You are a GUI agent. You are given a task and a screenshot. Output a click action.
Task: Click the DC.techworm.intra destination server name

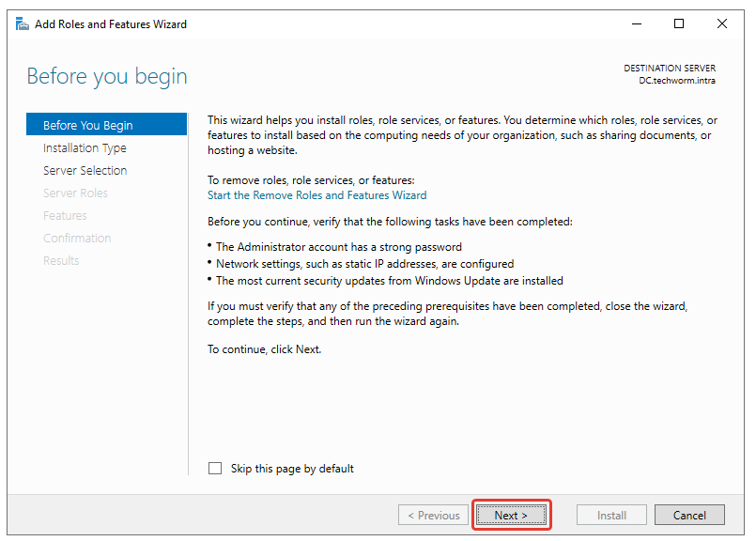click(x=676, y=81)
